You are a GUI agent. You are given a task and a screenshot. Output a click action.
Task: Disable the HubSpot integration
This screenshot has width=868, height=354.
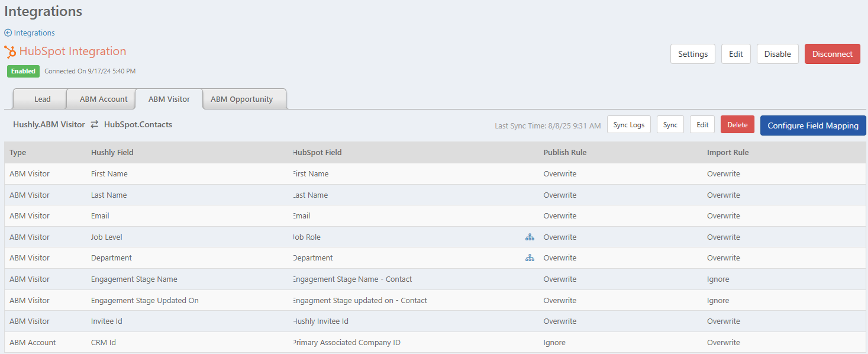pyautogui.click(x=777, y=54)
